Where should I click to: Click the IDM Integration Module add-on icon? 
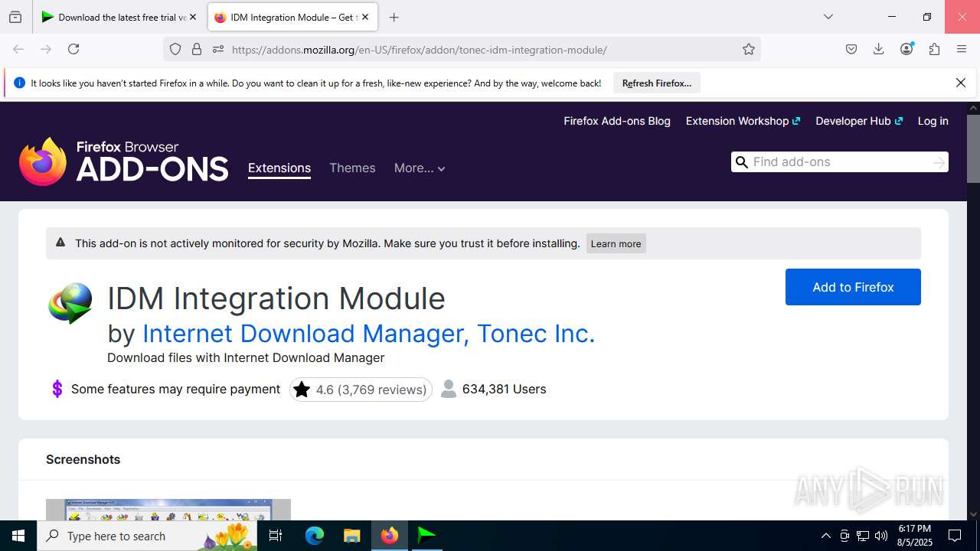tap(70, 303)
